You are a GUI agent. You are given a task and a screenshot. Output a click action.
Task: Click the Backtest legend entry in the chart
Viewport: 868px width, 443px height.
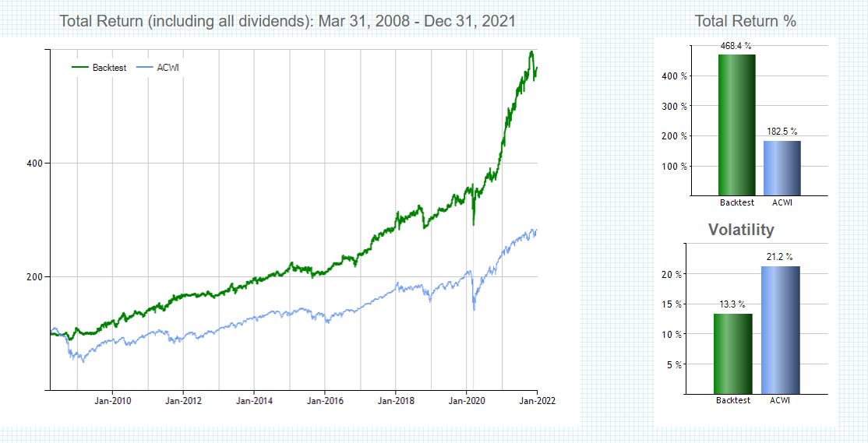tap(99, 68)
